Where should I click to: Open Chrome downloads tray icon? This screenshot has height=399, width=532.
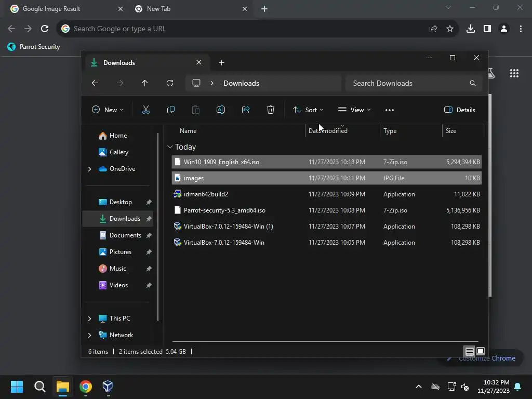click(x=471, y=29)
